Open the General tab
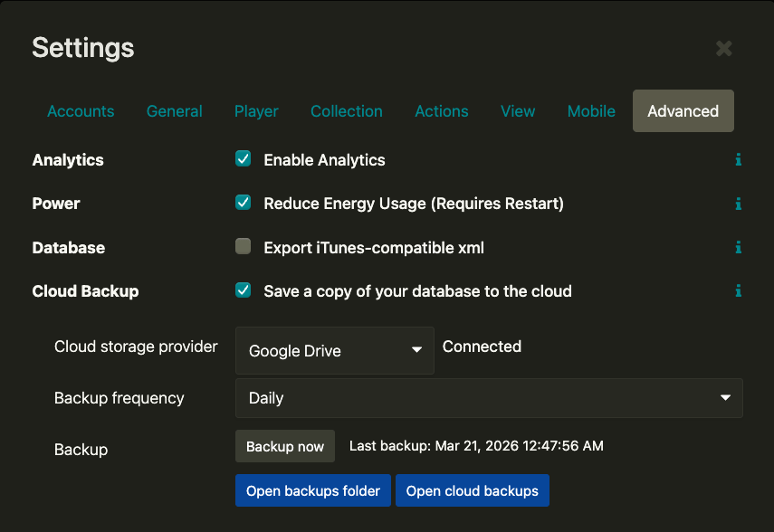Screen dimensions: 774x532 coord(174,111)
